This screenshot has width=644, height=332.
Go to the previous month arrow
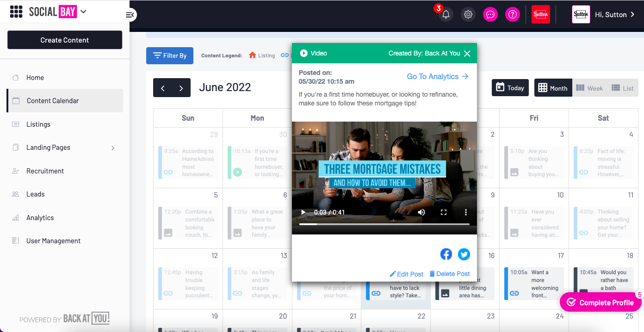point(163,88)
